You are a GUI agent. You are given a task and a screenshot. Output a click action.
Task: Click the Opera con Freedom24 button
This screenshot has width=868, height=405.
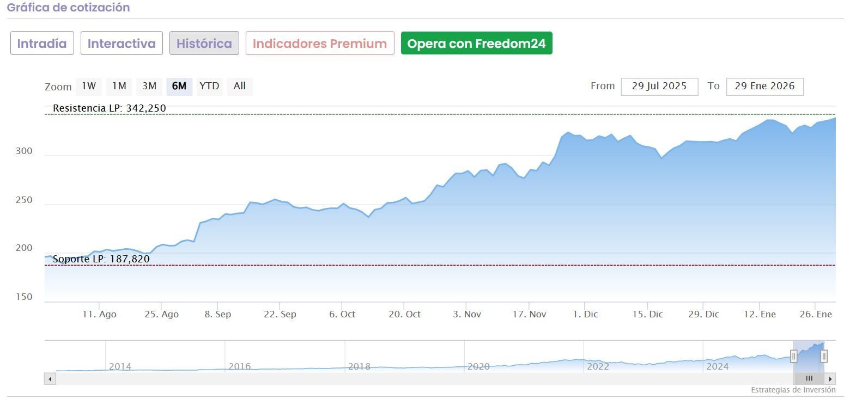pyautogui.click(x=476, y=44)
